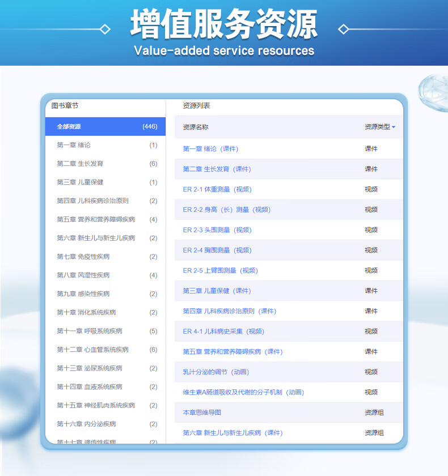Play ER 2-3 头围测量 video resource
The image size is (448, 476).
(217, 230)
